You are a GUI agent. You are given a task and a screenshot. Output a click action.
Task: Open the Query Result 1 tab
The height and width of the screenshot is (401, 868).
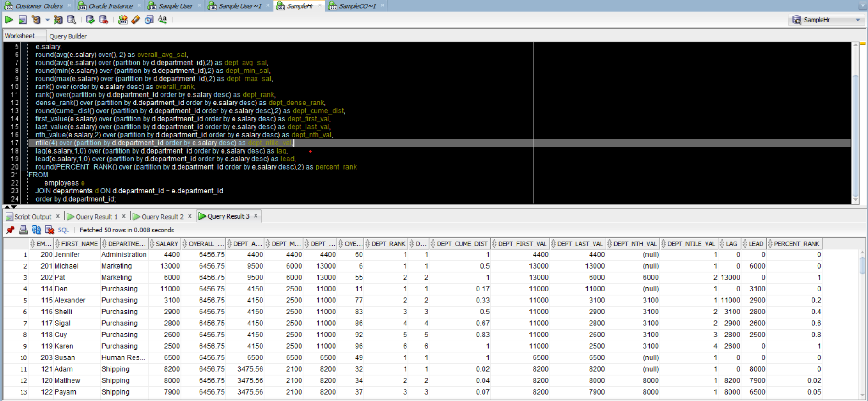pos(96,217)
